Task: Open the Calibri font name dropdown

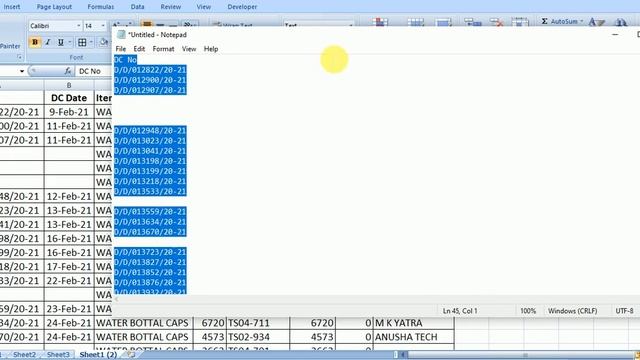Action: coord(79,26)
